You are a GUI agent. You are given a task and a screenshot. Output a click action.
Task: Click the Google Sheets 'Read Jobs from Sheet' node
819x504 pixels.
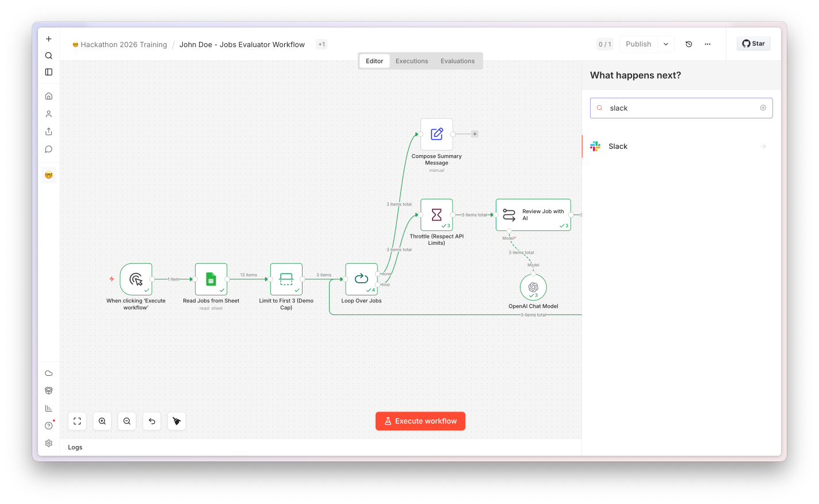click(x=211, y=279)
